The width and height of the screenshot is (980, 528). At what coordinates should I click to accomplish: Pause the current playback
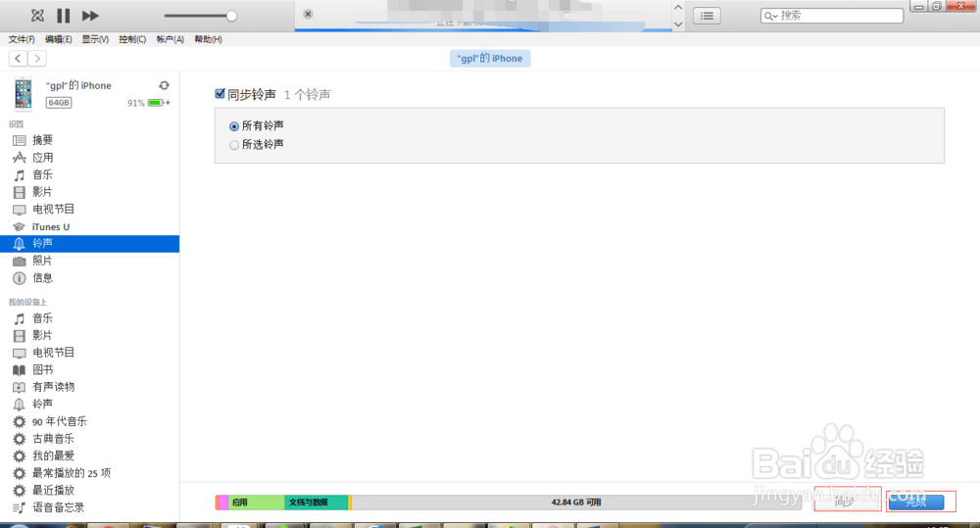pos(63,16)
